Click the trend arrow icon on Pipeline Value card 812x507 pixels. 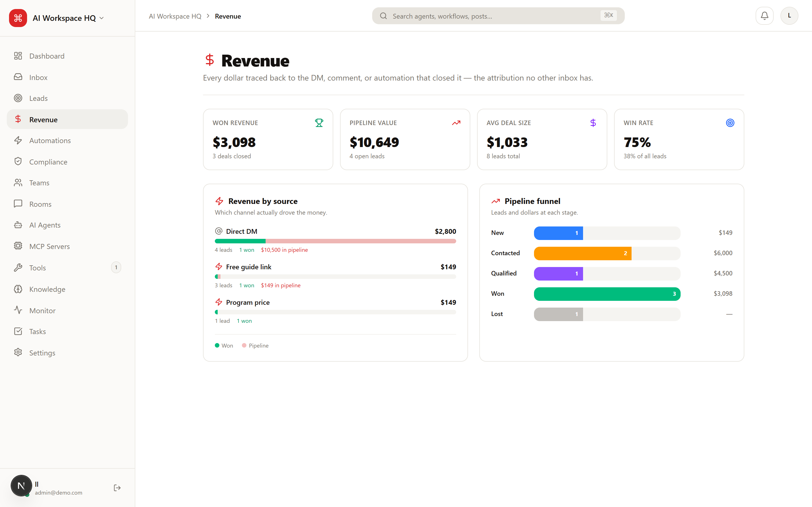pos(456,123)
